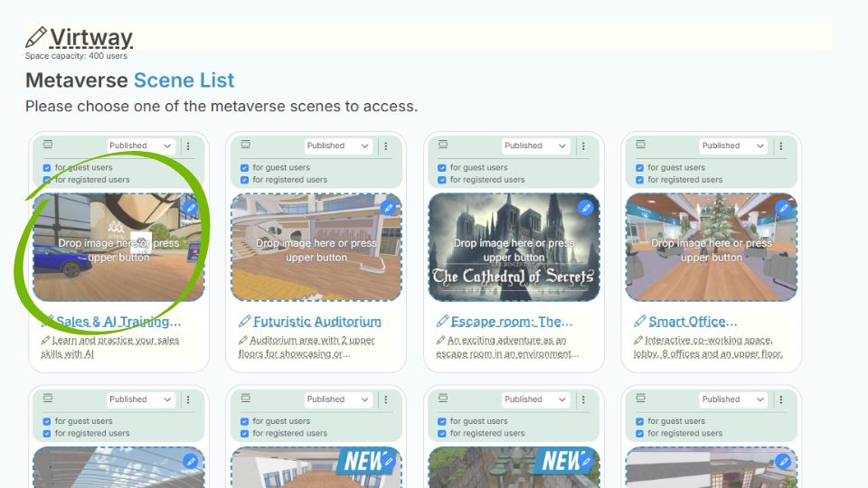Click the screen icon on Escape room card
868x488 pixels.
(442, 145)
